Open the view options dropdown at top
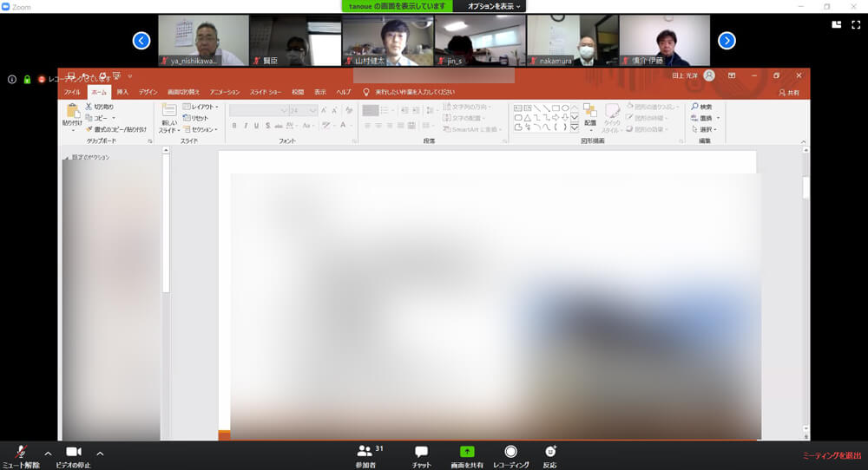Image resolution: width=868 pixels, height=470 pixels. click(495, 6)
